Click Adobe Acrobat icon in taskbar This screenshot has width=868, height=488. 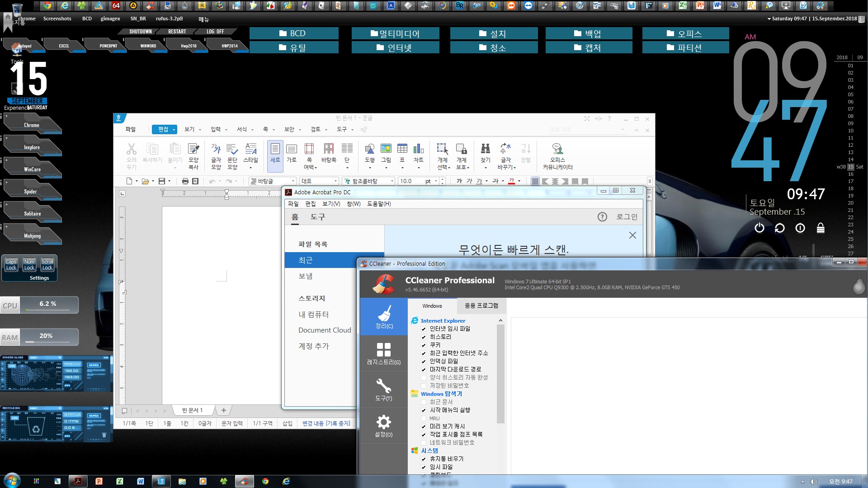click(78, 481)
